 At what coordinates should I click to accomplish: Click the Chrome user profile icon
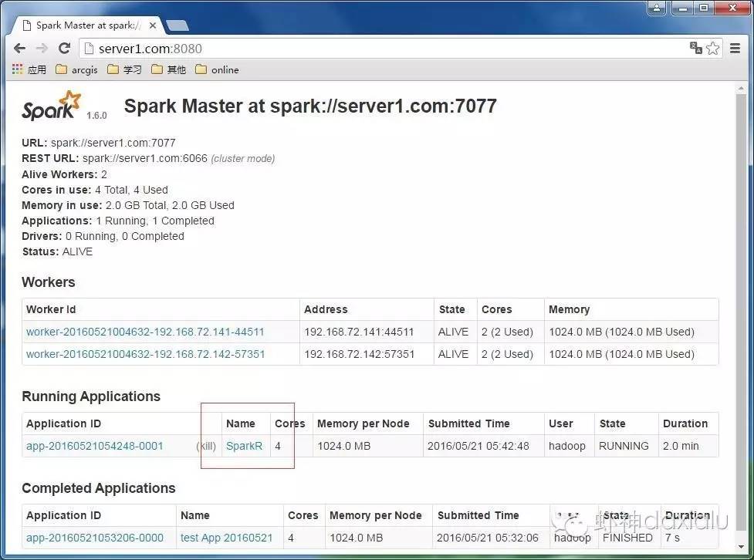[x=657, y=7]
